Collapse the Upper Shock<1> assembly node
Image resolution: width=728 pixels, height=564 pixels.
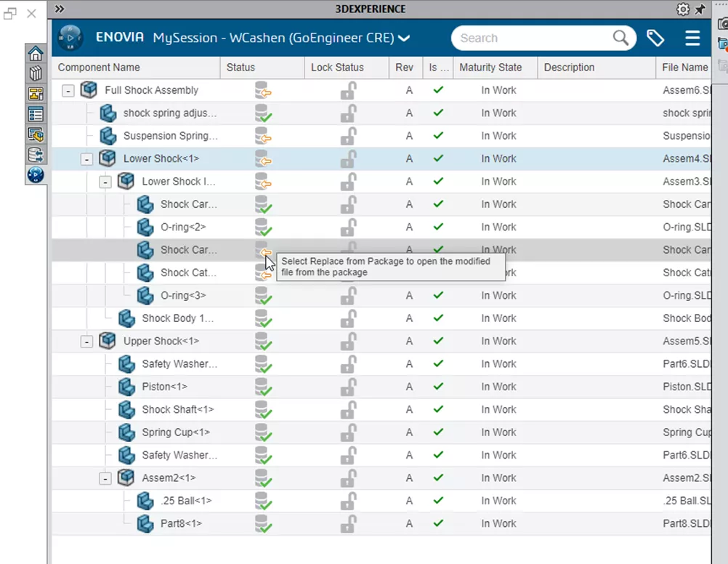[86, 341]
